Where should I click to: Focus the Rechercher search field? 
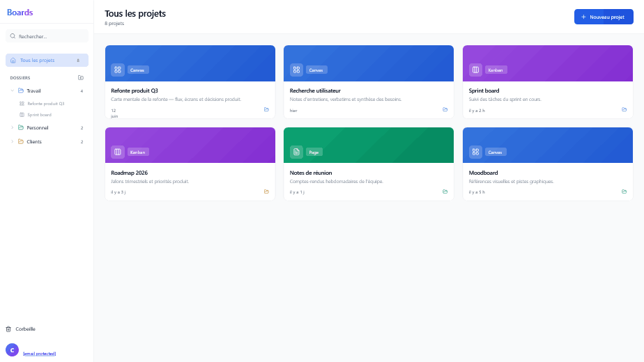(x=47, y=36)
